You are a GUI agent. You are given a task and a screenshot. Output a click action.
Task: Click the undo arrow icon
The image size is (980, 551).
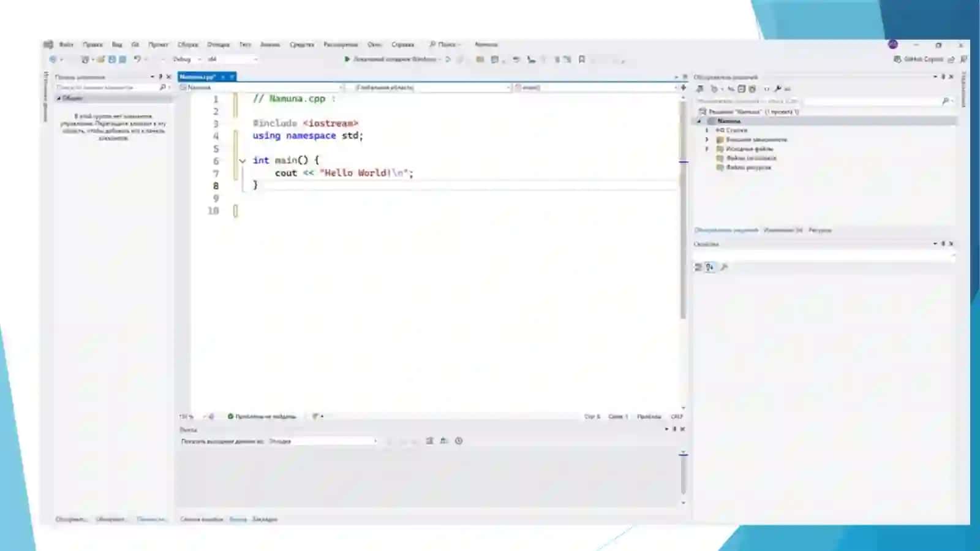137,59
